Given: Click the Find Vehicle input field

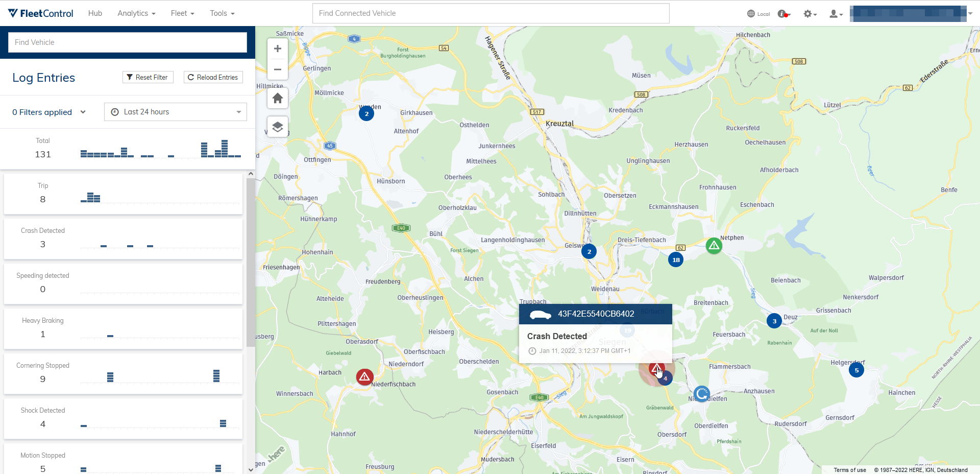Looking at the screenshot, I should coord(128,42).
